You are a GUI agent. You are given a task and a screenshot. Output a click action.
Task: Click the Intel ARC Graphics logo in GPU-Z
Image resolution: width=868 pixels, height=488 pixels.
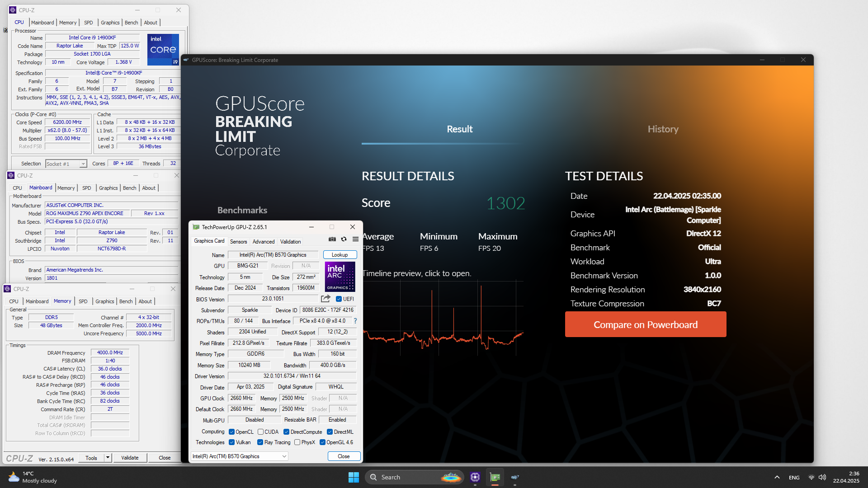[x=340, y=277]
